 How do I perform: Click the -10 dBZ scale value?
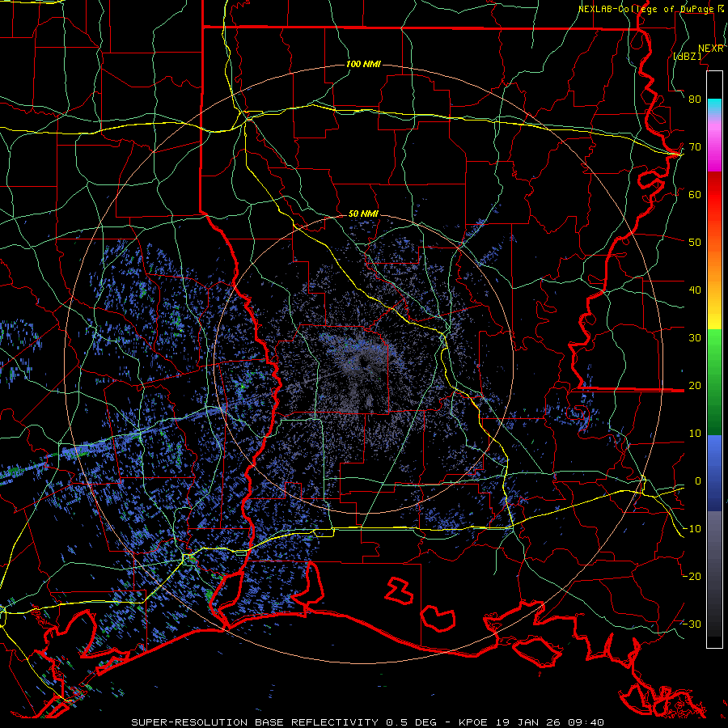[692, 528]
